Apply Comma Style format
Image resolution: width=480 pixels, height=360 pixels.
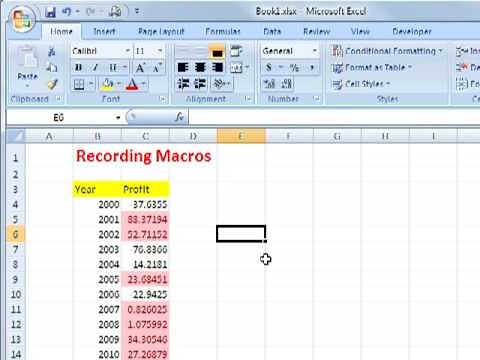[x=312, y=68]
